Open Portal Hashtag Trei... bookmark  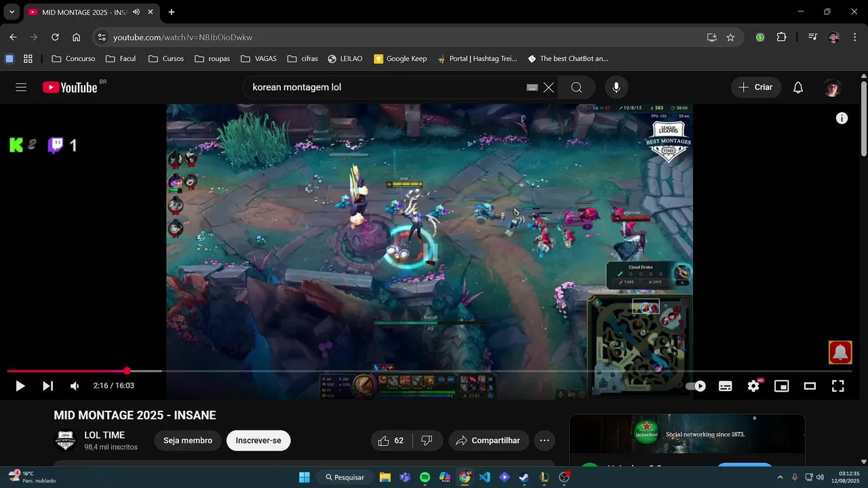point(477,58)
